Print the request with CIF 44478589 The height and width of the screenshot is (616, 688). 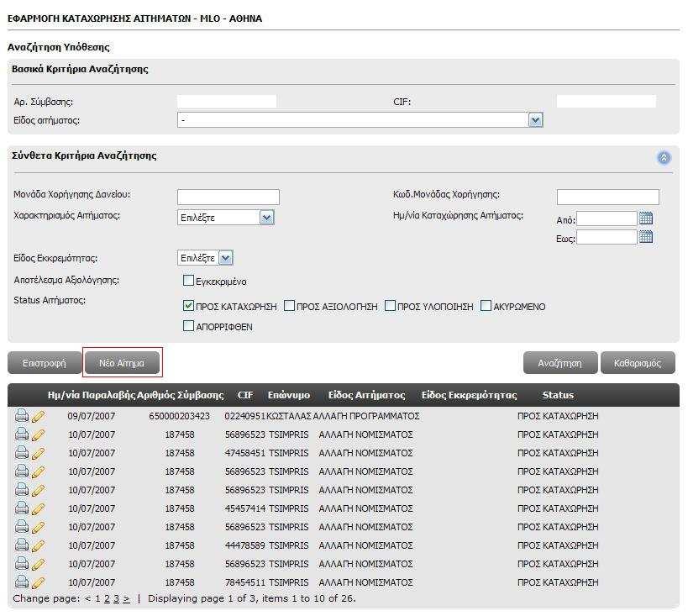pos(22,545)
